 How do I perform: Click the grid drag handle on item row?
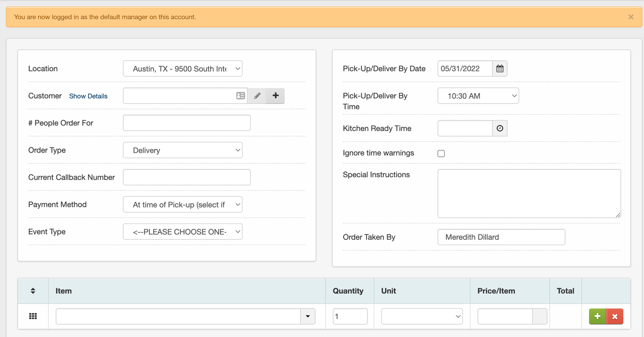(x=33, y=316)
